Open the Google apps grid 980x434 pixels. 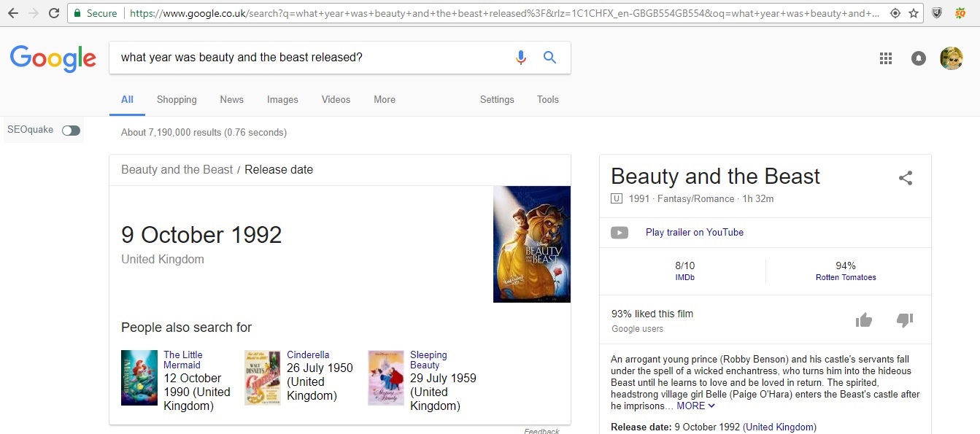[x=886, y=59]
